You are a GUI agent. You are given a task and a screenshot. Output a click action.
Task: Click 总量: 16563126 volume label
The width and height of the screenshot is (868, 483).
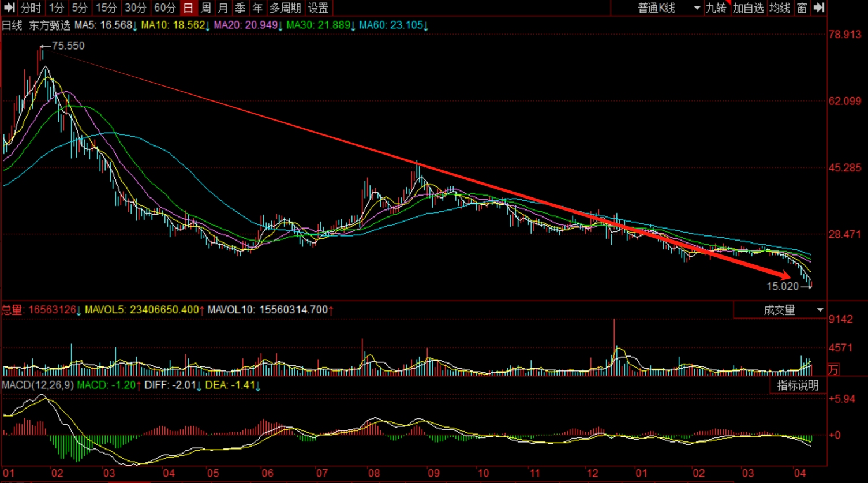coord(41,310)
